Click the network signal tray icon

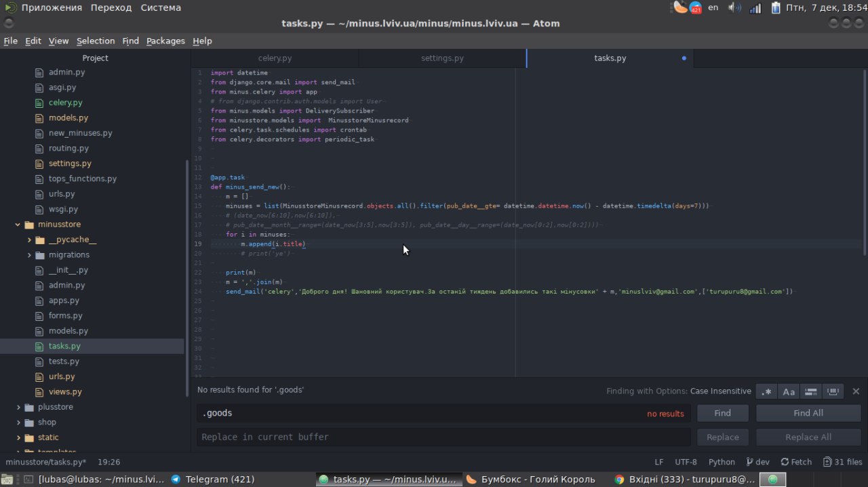(x=755, y=7)
